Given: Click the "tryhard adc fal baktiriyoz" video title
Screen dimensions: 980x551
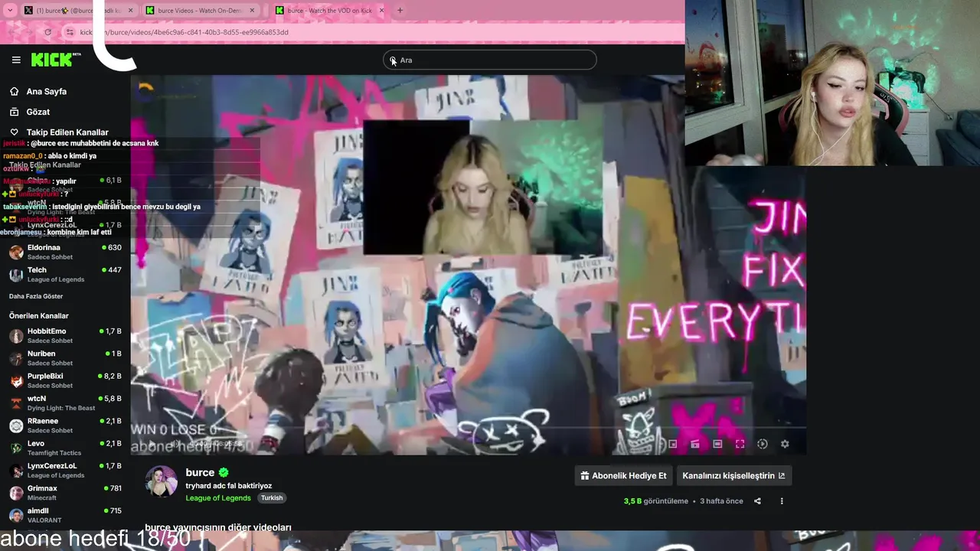Looking at the screenshot, I should 228,486.
